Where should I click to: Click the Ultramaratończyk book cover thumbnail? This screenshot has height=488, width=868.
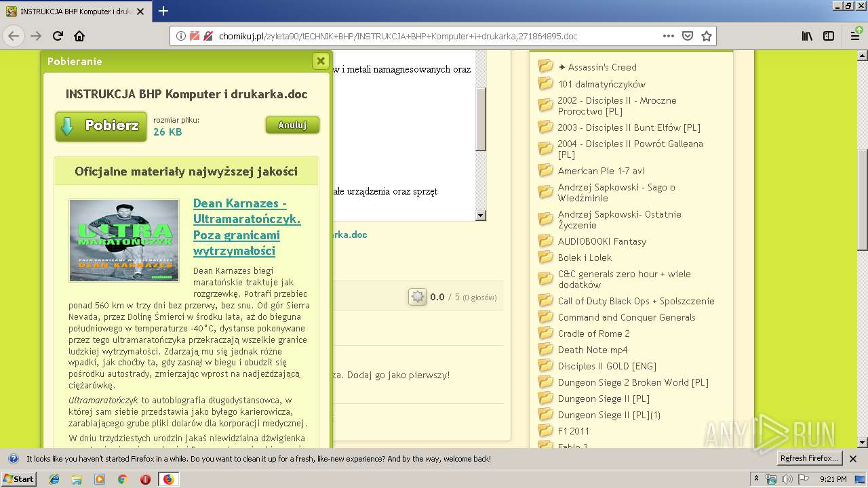124,240
